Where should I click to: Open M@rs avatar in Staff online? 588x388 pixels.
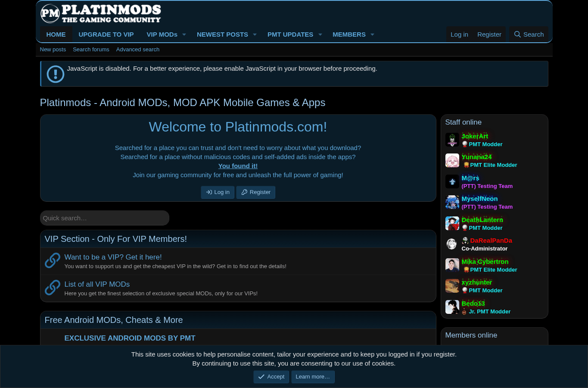452,181
